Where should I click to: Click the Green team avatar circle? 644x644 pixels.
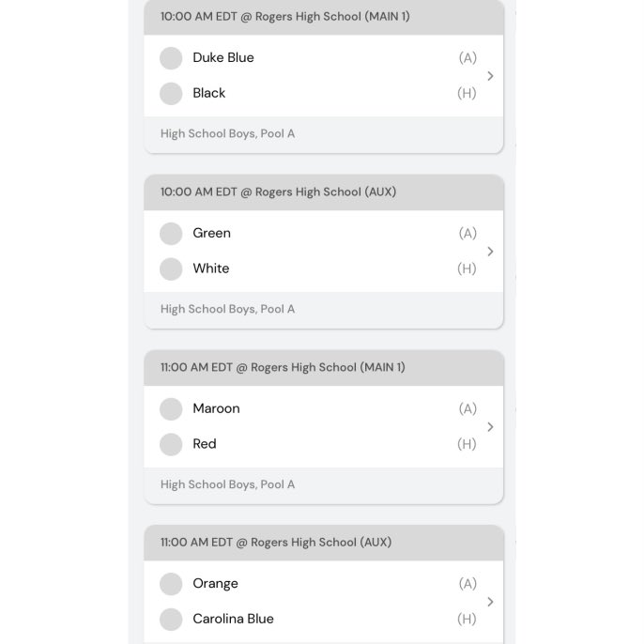click(171, 233)
